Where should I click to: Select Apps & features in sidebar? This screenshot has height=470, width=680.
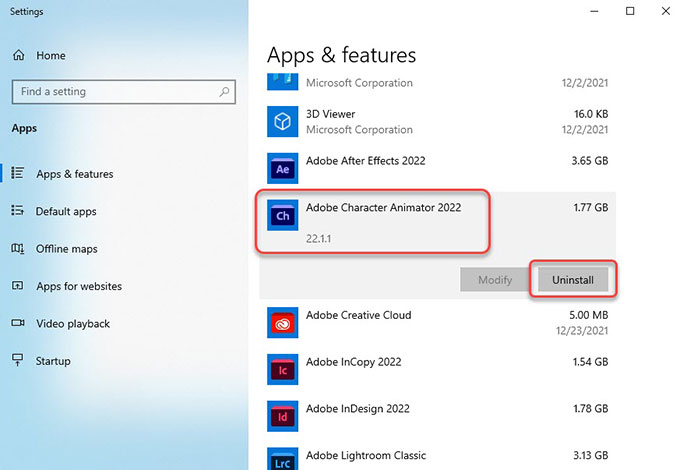coord(75,174)
